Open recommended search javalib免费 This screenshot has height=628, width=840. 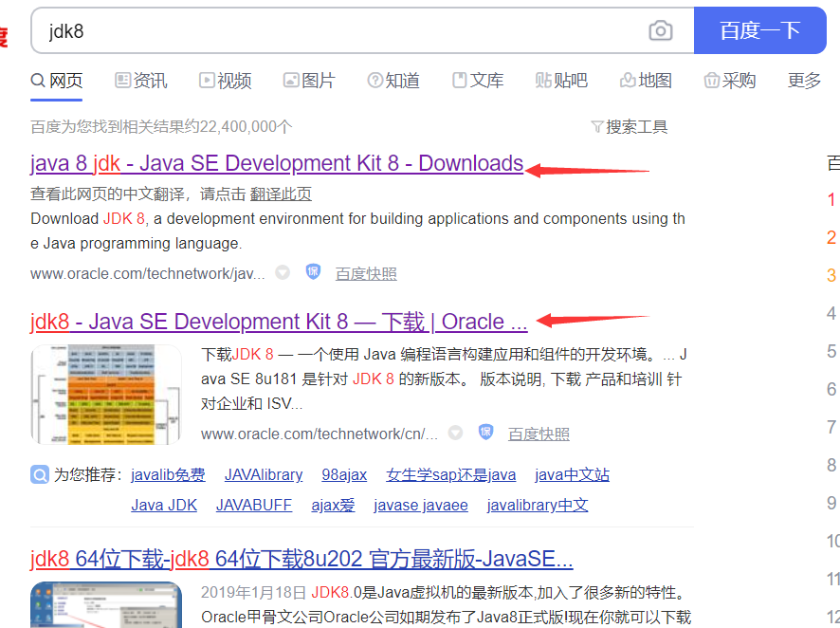(168, 474)
